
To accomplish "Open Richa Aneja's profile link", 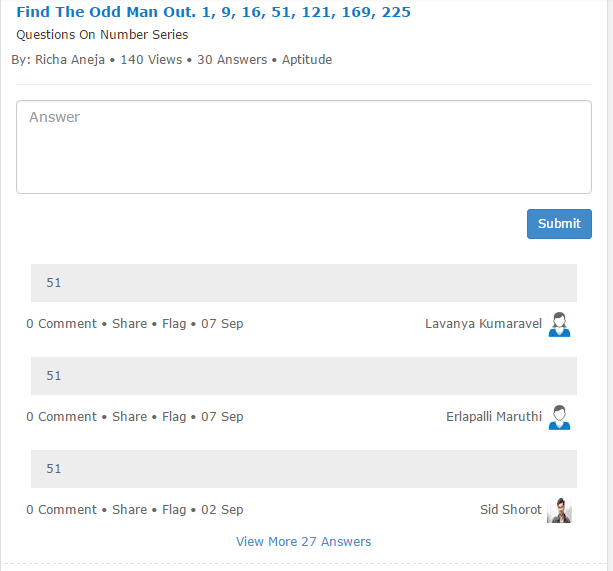I will (x=70, y=60).
